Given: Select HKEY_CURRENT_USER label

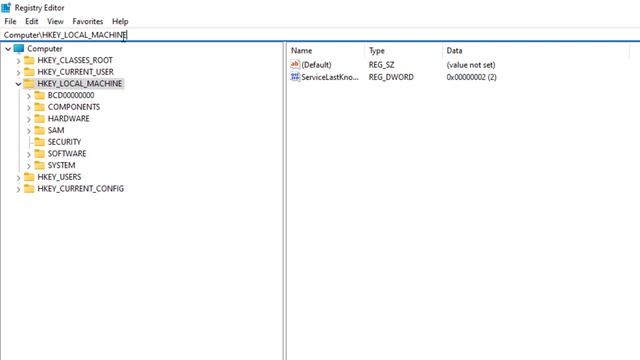Looking at the screenshot, I should (x=76, y=72).
